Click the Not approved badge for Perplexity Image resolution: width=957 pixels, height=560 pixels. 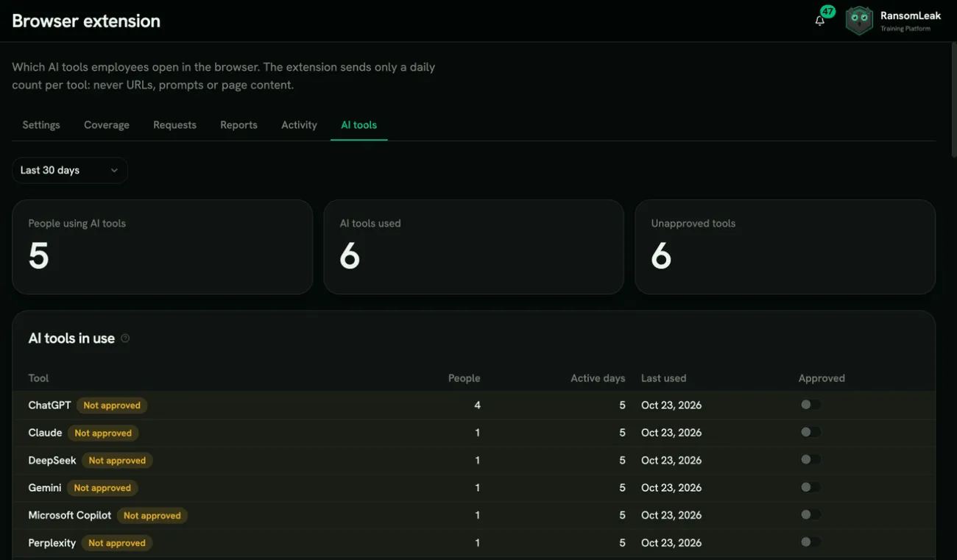pyautogui.click(x=116, y=543)
